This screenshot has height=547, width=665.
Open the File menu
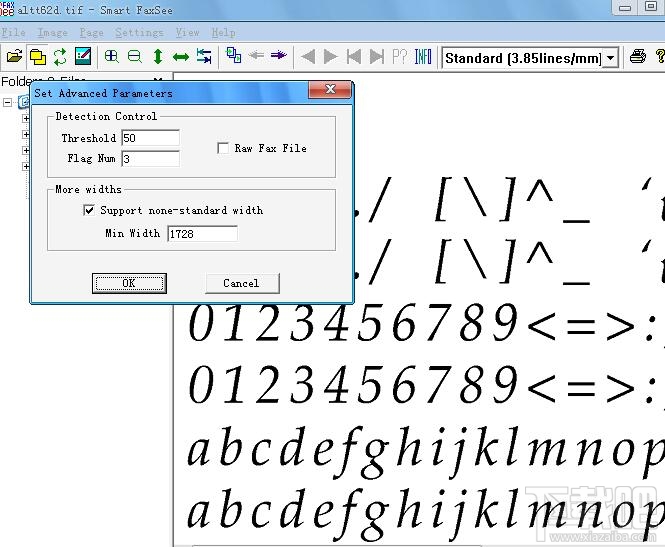click(x=14, y=32)
